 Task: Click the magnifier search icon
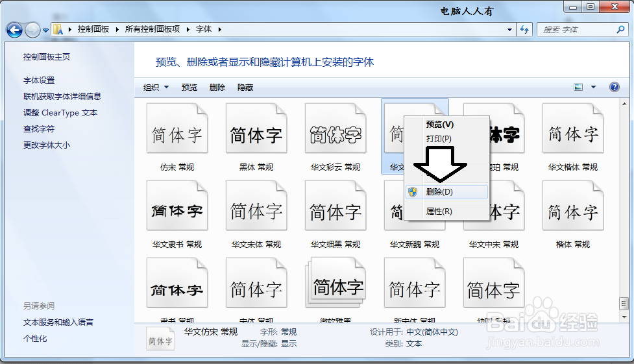tap(620, 30)
